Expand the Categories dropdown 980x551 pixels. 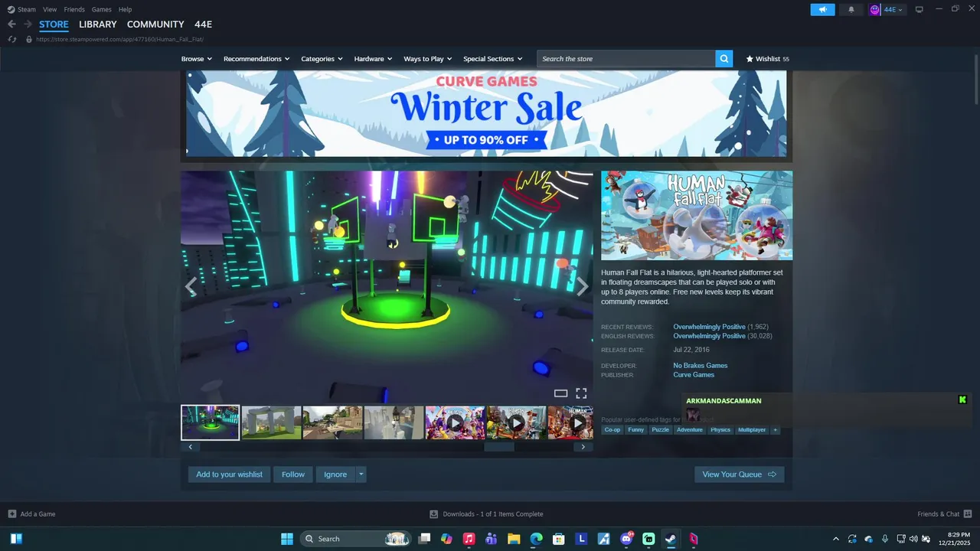(322, 59)
